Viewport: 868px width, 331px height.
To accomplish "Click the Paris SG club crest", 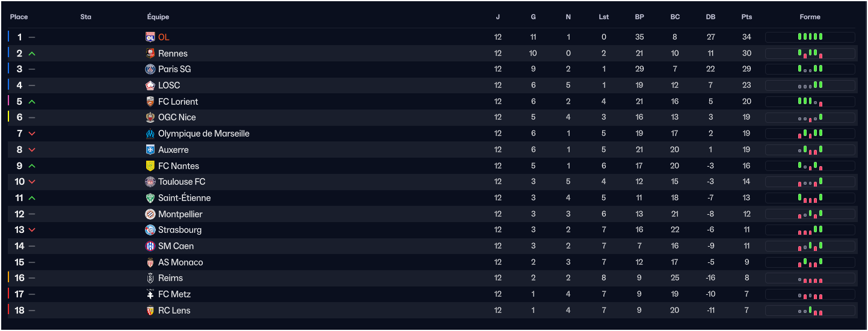I will (150, 69).
